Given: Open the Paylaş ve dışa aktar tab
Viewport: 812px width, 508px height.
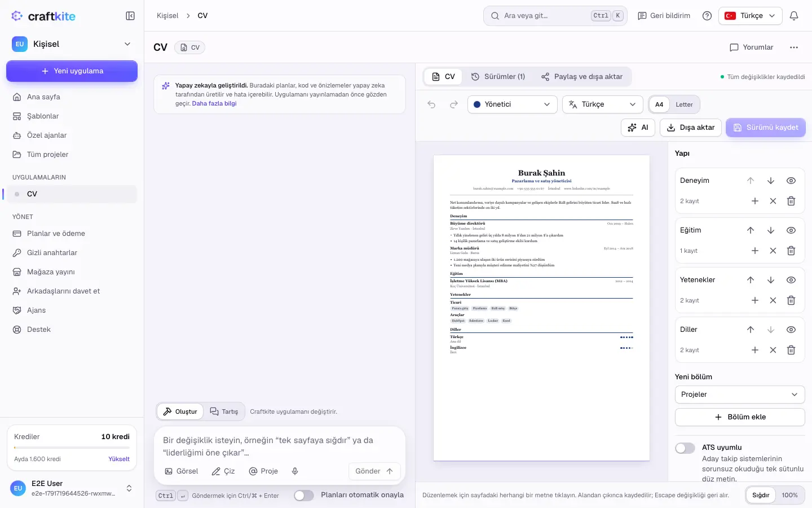Looking at the screenshot, I should 582,77.
